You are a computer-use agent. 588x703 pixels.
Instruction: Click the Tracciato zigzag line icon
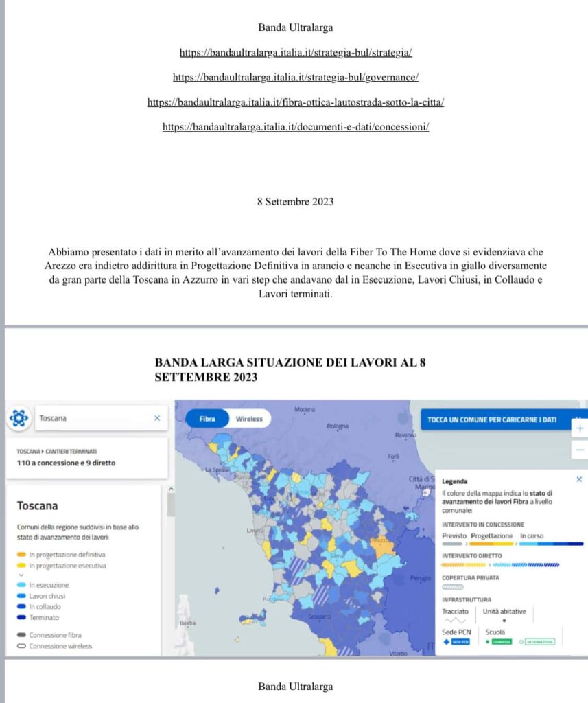455,621
